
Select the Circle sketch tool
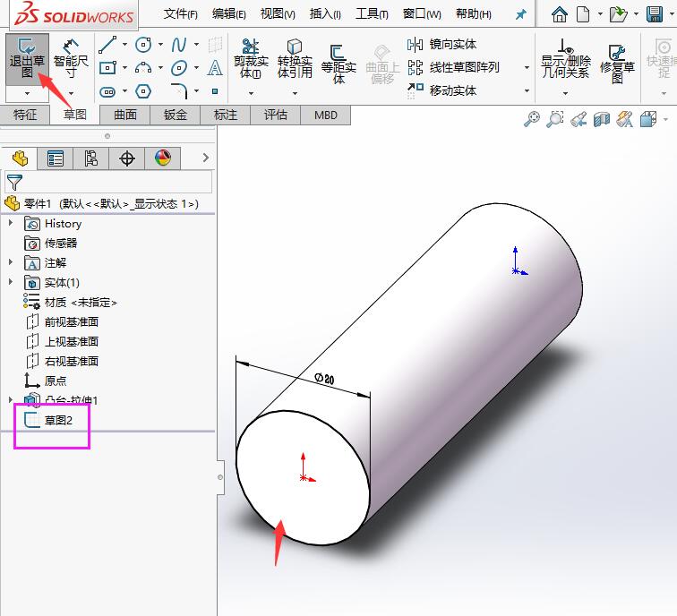click(143, 45)
